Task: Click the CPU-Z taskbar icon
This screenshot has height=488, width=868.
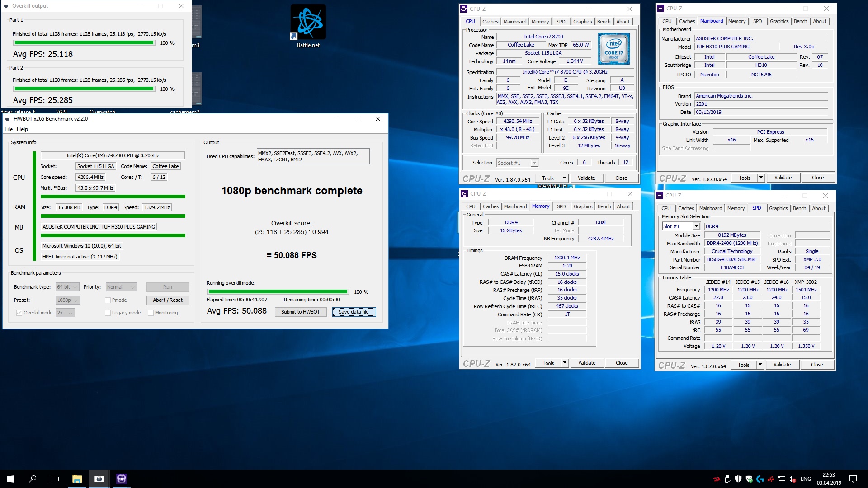Action: click(x=121, y=479)
